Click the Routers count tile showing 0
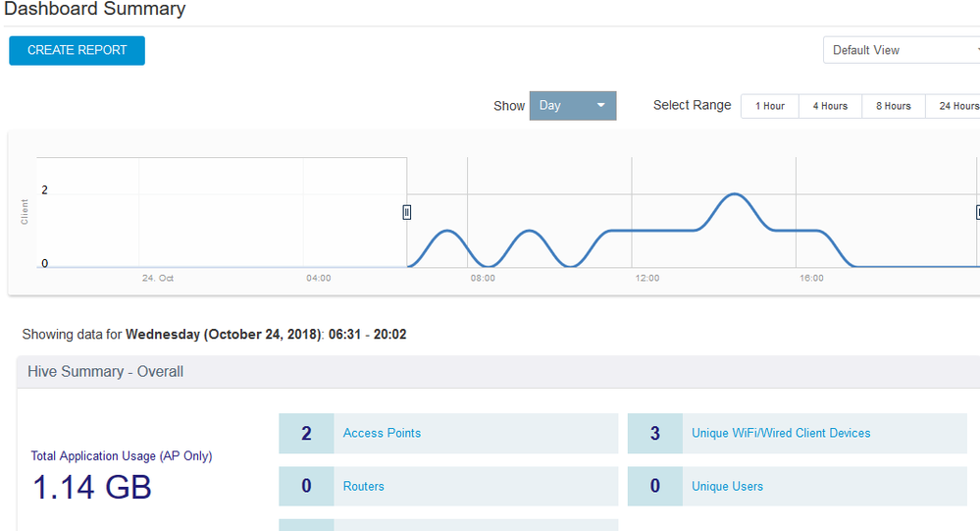 [306, 486]
